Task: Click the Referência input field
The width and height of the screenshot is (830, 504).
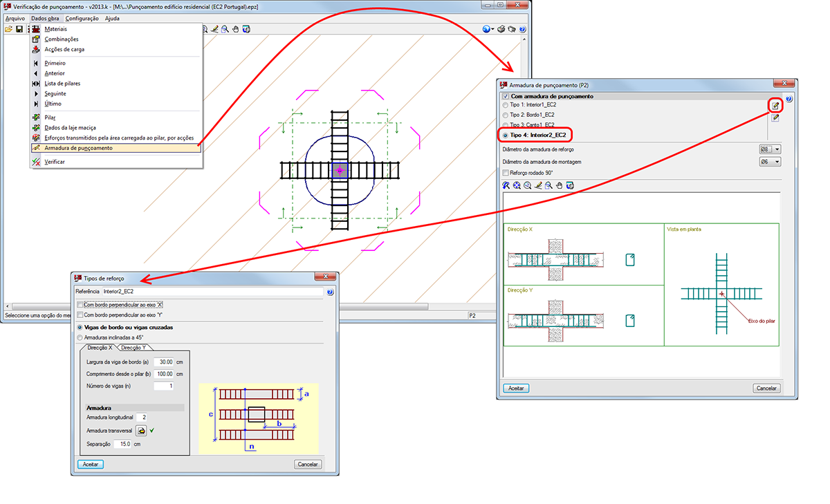Action: coord(212,292)
